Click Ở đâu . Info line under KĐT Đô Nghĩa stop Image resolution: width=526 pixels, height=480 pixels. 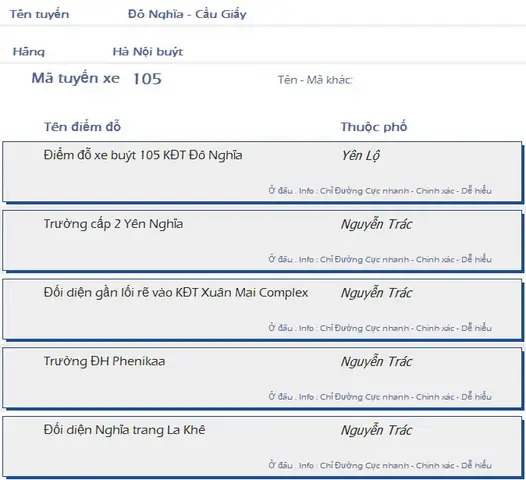click(380, 191)
